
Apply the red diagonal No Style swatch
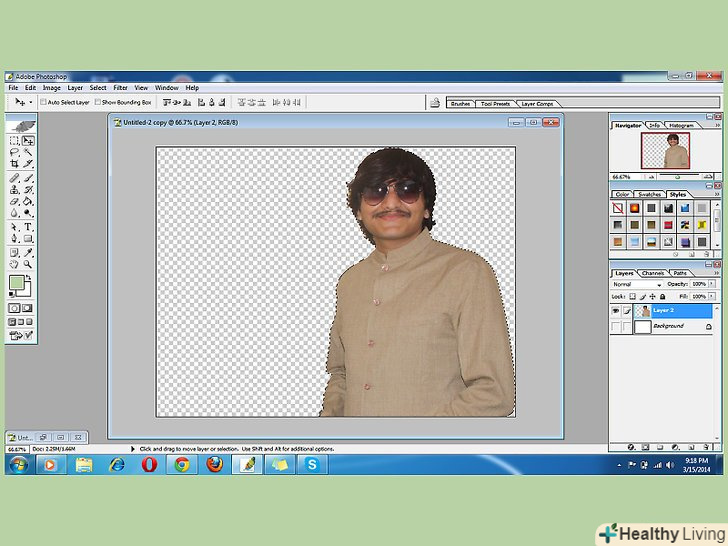618,208
